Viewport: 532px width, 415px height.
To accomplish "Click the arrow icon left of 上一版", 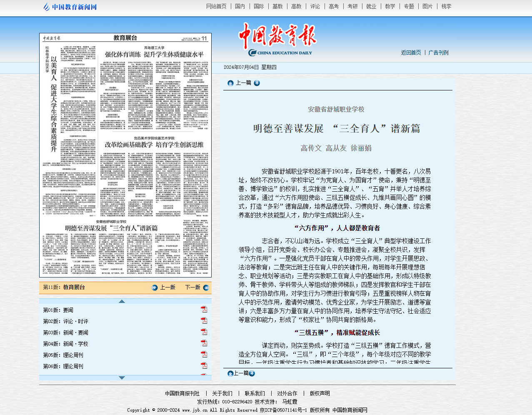I will pyautogui.click(x=155, y=287).
